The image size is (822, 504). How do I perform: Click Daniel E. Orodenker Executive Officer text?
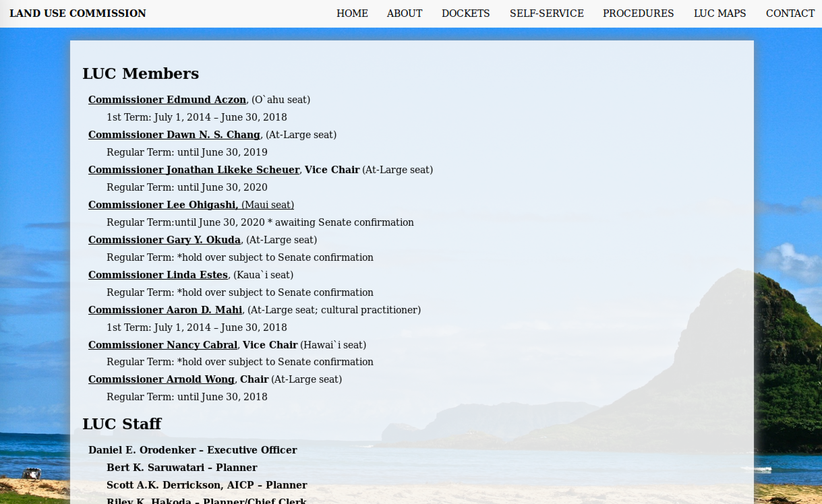(193, 450)
